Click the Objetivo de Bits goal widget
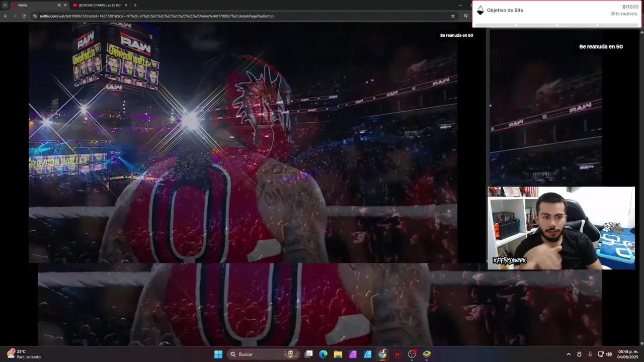The image size is (644, 362). [x=557, y=14]
